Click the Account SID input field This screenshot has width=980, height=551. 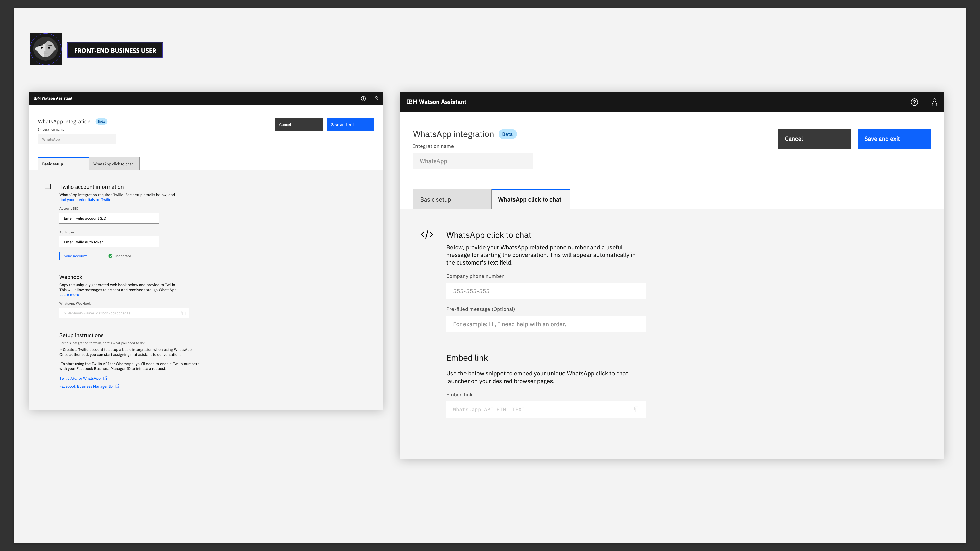pyautogui.click(x=109, y=218)
